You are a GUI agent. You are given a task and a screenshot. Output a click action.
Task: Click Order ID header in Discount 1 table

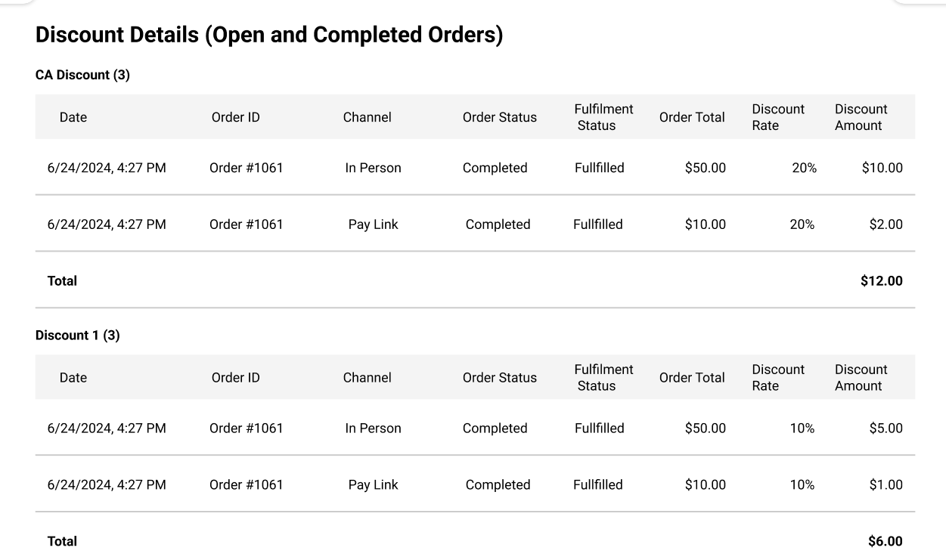click(x=235, y=378)
